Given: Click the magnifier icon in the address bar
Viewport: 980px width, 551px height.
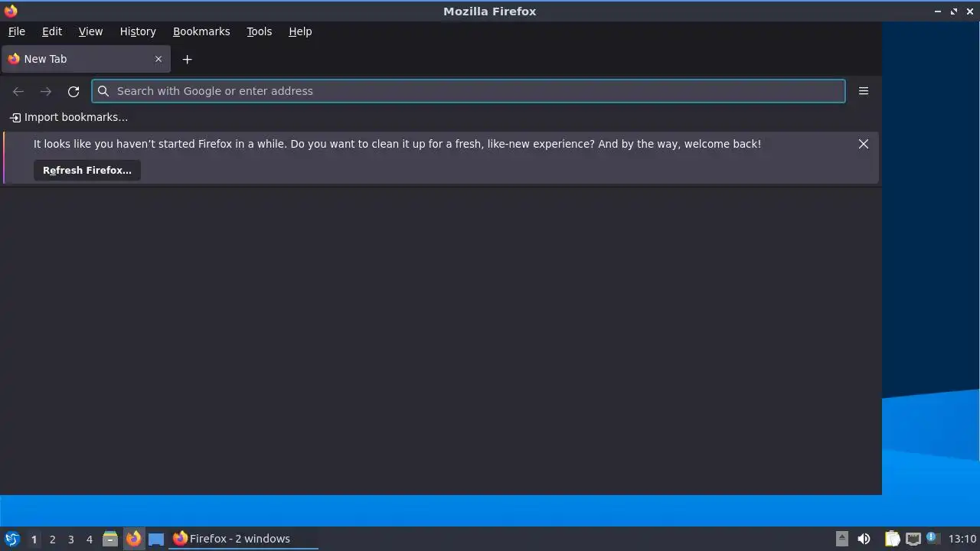Looking at the screenshot, I should pyautogui.click(x=103, y=91).
